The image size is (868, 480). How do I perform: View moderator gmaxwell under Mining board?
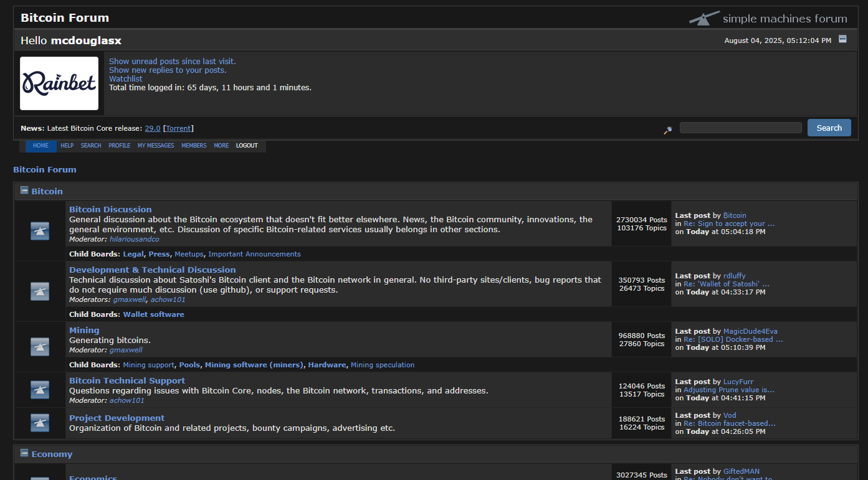coord(126,350)
